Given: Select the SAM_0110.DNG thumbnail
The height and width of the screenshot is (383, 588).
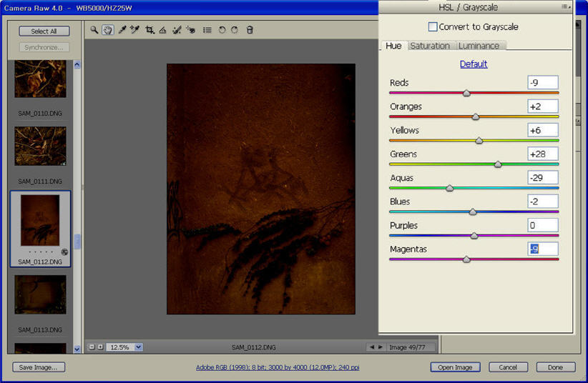Looking at the screenshot, I should click(x=41, y=79).
